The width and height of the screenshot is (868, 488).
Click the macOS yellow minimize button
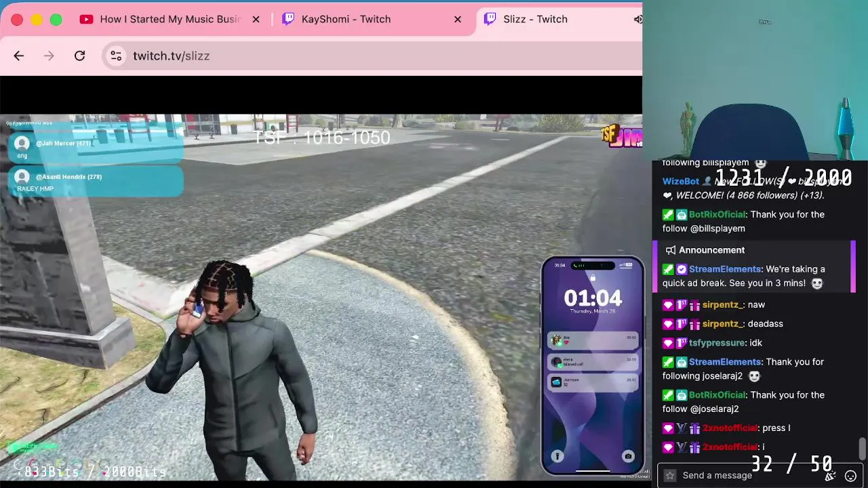[37, 20]
